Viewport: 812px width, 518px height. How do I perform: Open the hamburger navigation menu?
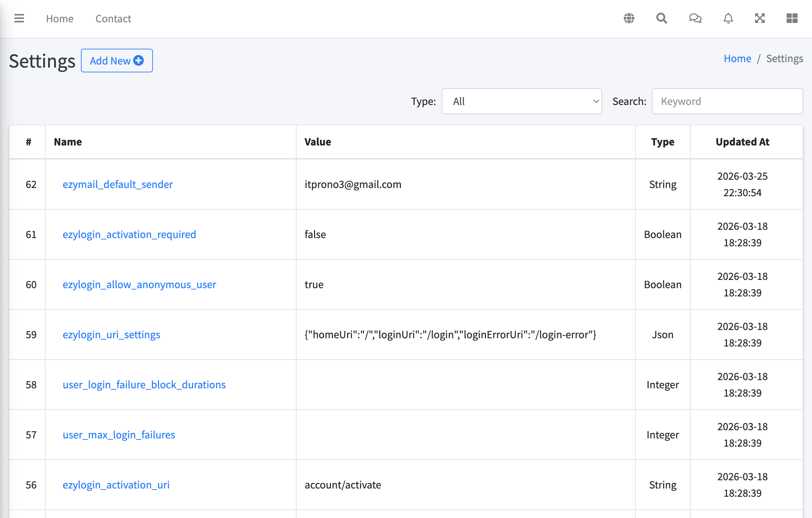coord(19,18)
